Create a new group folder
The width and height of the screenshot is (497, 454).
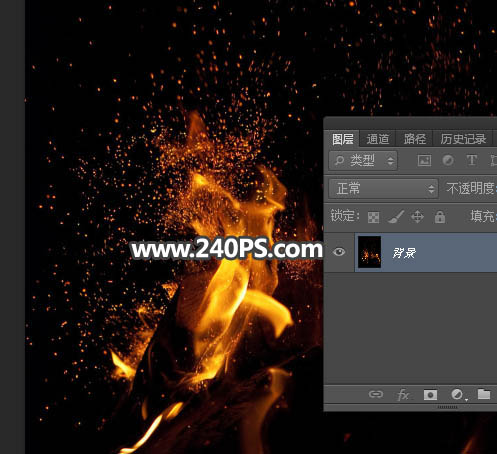[x=484, y=394]
